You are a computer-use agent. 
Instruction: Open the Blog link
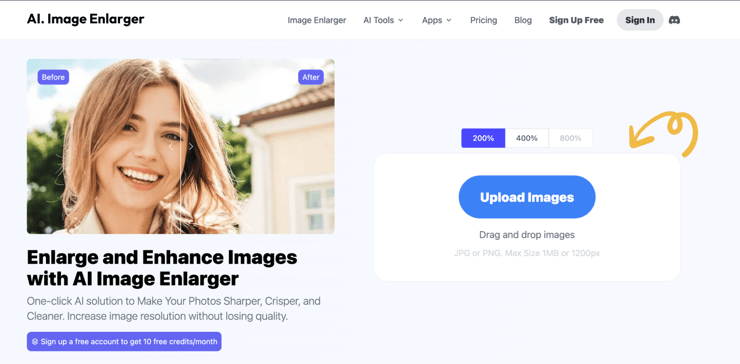pyautogui.click(x=523, y=20)
